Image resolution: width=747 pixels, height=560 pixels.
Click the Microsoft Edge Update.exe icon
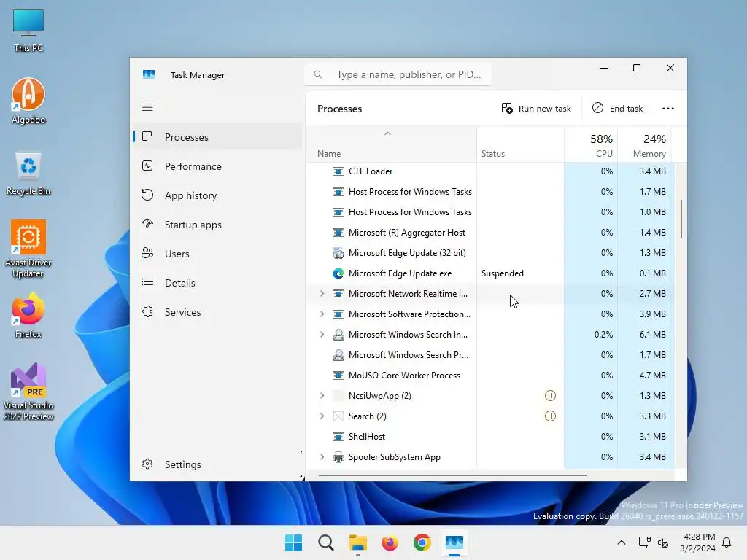tap(338, 273)
